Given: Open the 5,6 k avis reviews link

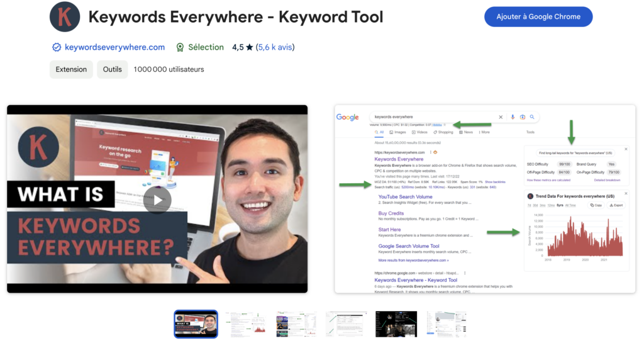Looking at the screenshot, I should pos(275,47).
